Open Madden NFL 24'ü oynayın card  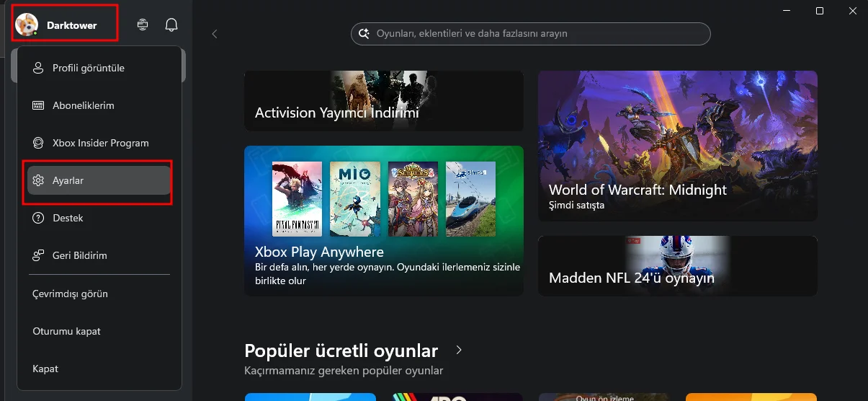(678, 265)
